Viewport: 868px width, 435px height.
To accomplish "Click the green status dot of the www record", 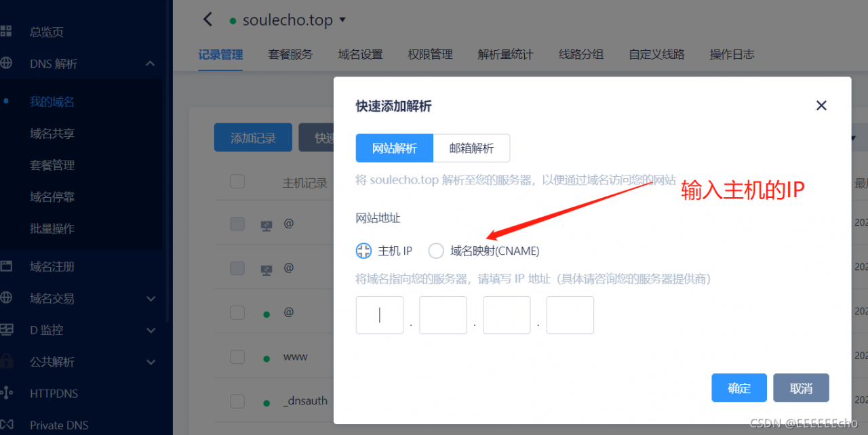I will pos(267,358).
